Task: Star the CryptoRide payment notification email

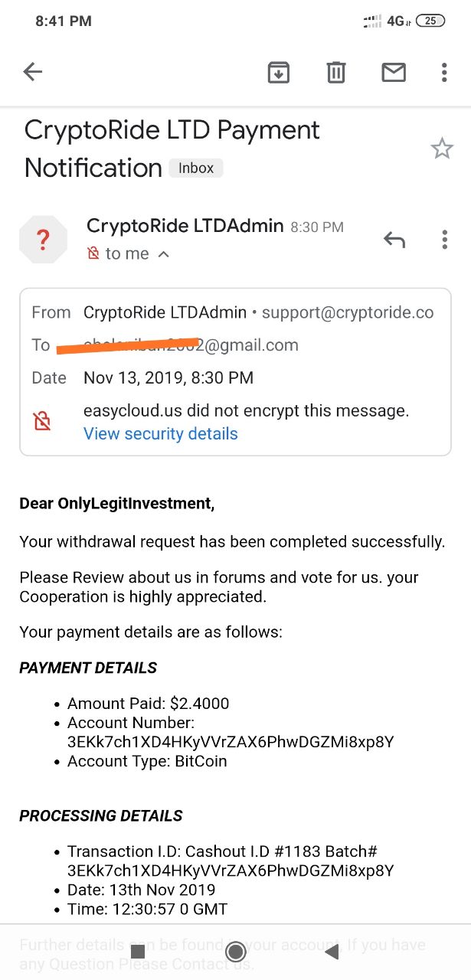Action: coord(442,149)
